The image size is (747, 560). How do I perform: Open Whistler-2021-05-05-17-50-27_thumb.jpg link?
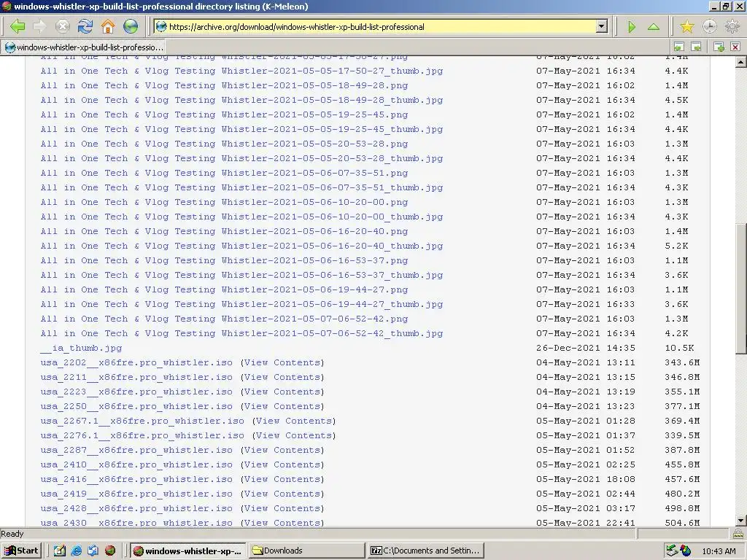[241, 71]
